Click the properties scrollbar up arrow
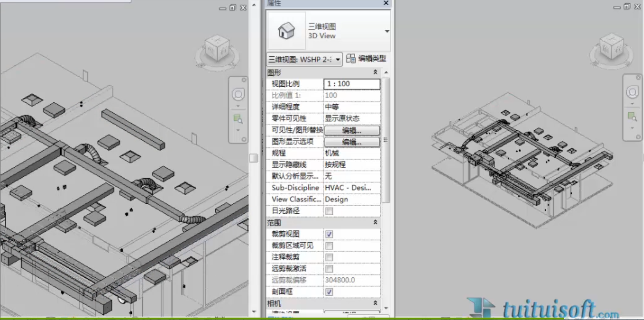The height and width of the screenshot is (320, 644). tap(386, 73)
